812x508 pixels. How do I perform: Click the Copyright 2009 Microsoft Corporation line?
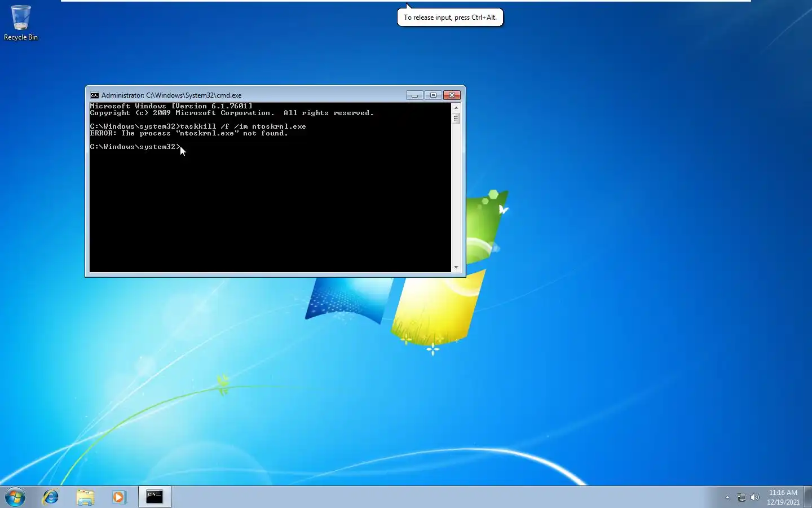(x=232, y=113)
